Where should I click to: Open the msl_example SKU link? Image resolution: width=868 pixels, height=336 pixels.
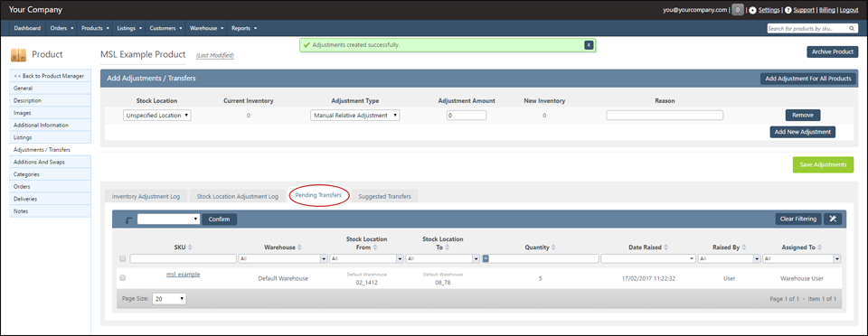pyautogui.click(x=184, y=274)
